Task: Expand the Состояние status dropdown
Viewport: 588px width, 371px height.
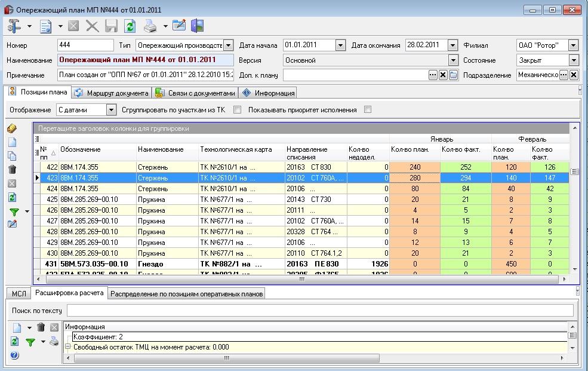Action: click(x=574, y=60)
